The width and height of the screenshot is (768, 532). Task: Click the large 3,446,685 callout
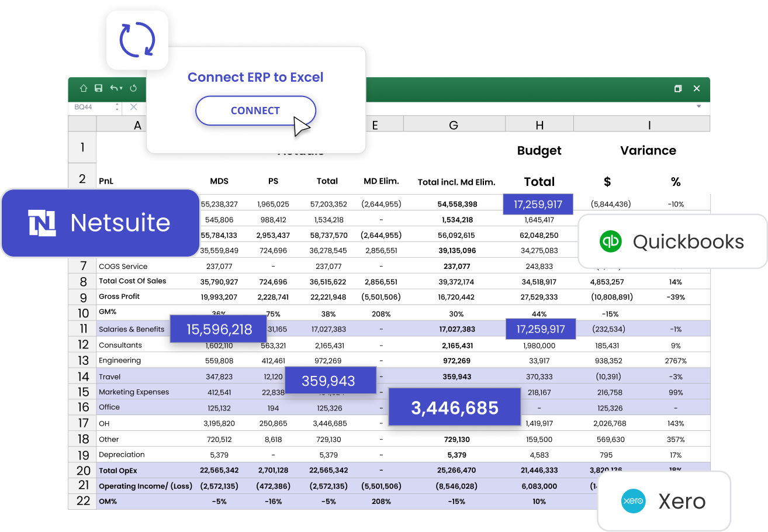tap(455, 407)
